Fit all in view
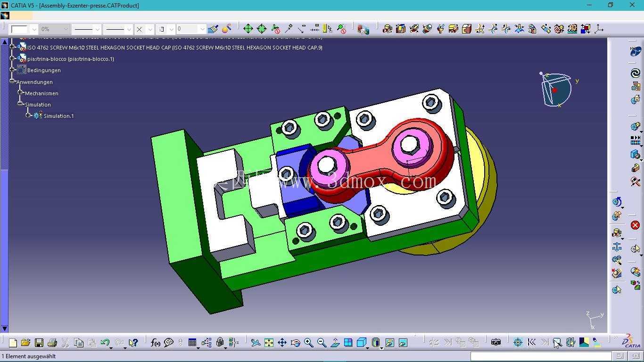Viewport: 644px width, 362px height. [x=269, y=343]
